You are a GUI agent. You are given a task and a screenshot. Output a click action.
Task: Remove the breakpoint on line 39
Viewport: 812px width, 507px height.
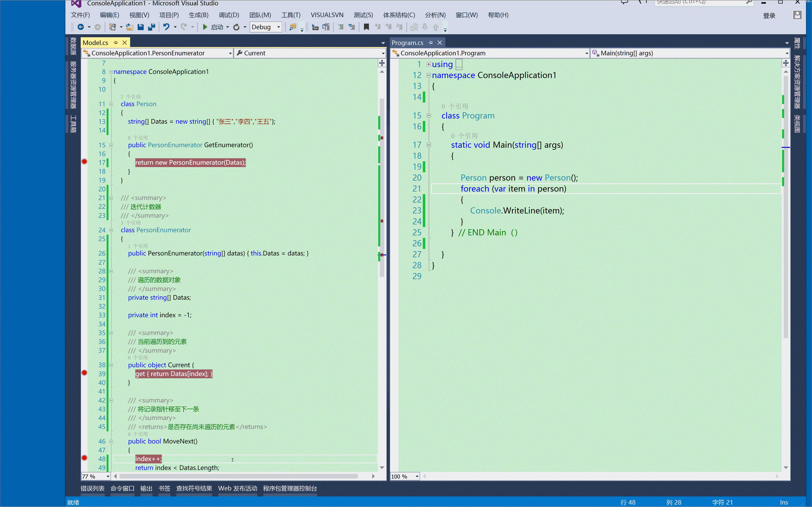tap(84, 373)
